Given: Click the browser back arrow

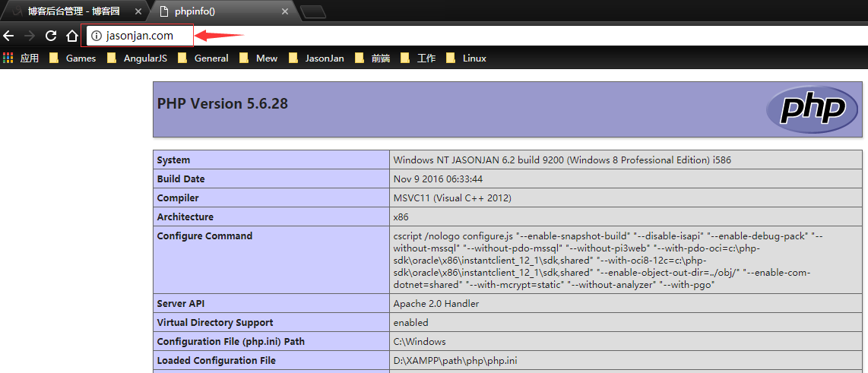Looking at the screenshot, I should coord(8,36).
